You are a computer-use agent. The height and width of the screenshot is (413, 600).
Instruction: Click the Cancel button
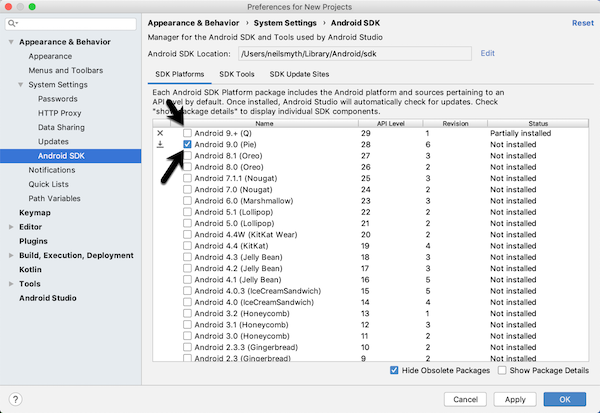click(x=465, y=399)
